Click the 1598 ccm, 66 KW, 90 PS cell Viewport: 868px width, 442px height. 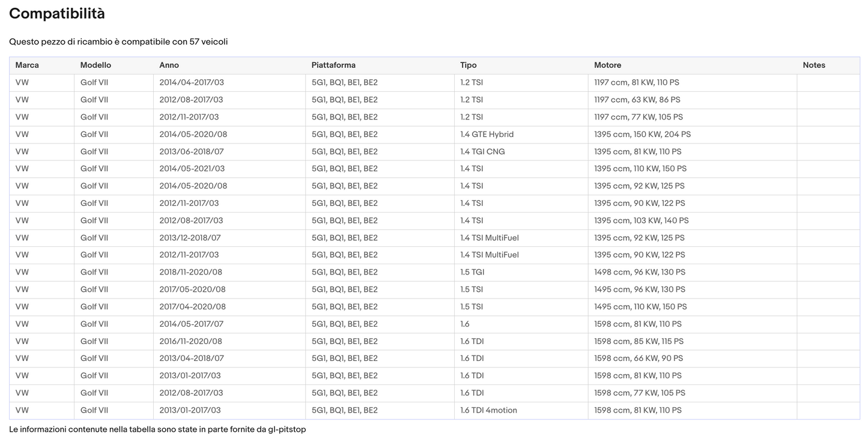tap(639, 359)
